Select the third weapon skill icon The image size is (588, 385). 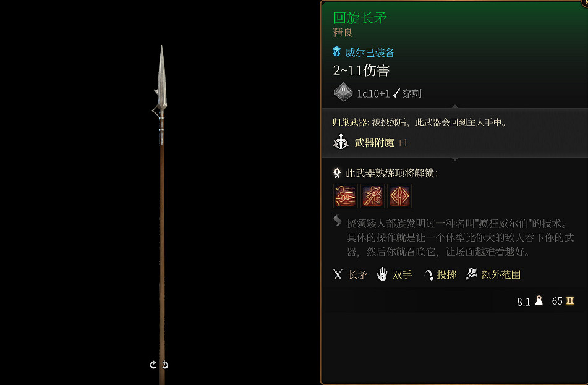(400, 196)
